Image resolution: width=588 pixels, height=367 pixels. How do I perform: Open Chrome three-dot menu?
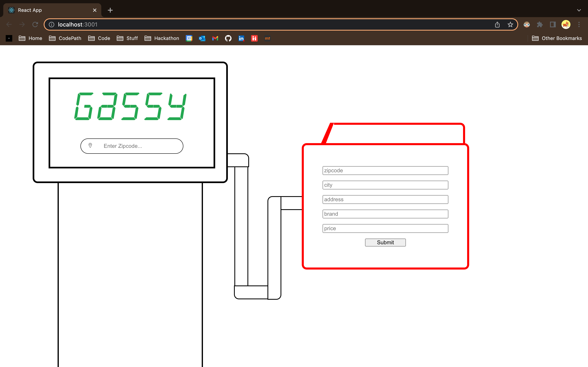(x=579, y=24)
